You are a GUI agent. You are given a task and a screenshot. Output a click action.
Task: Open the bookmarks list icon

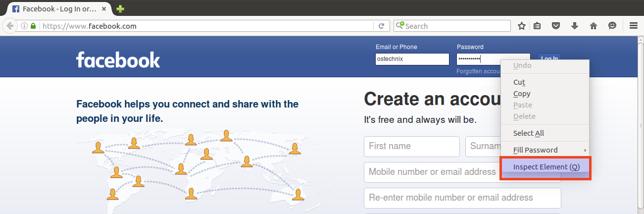click(537, 26)
